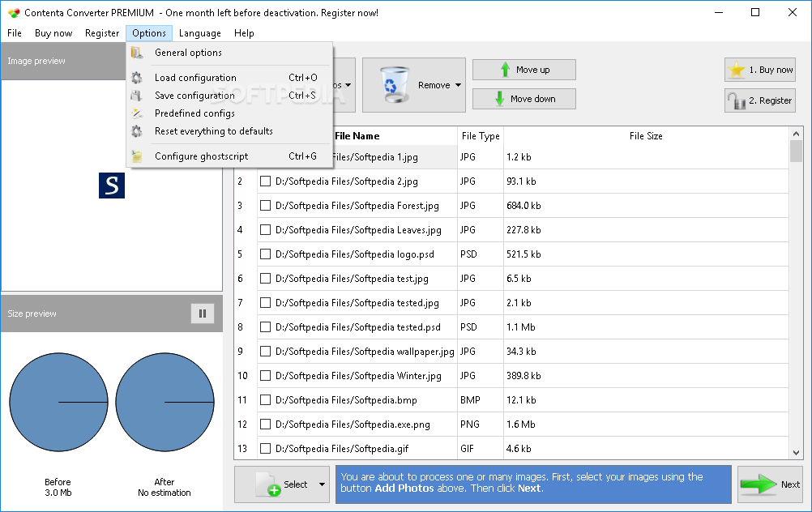Screen dimensions: 812x512
Task: Open the Buy now menu
Action: click(x=53, y=33)
